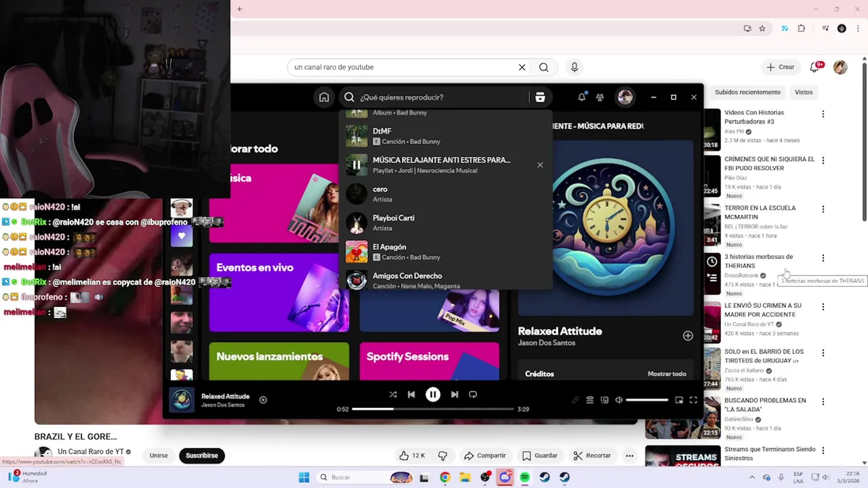
Task: Pause playback in Spotify player bar
Action: click(433, 394)
